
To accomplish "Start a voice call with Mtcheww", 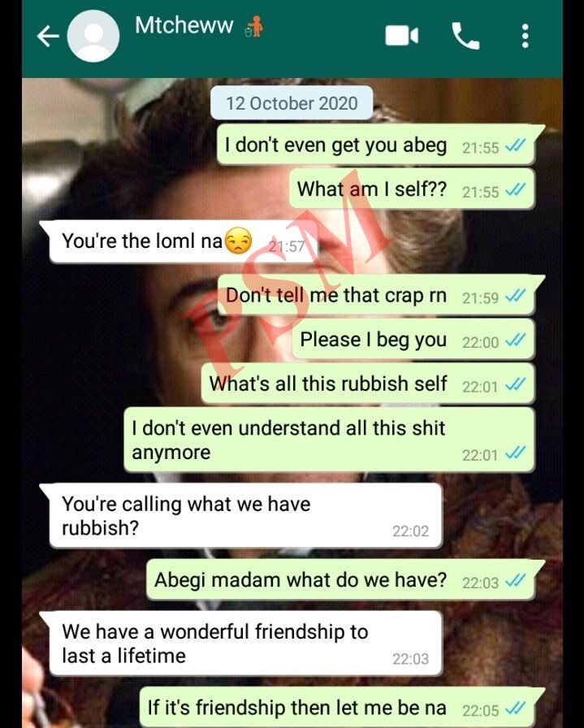I will coord(465,37).
